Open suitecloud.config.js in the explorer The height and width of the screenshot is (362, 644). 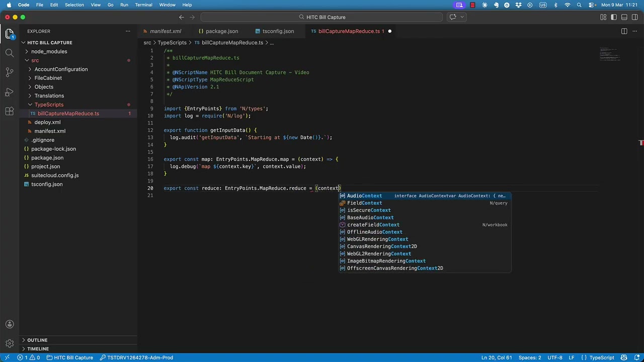pyautogui.click(x=55, y=175)
